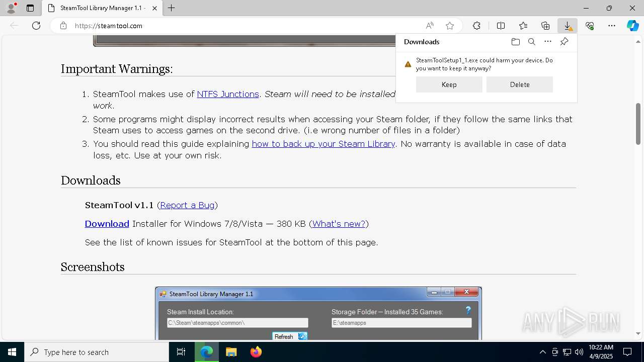644x362 pixels.
Task: Delete the SteamToolSetup1_1.exe download
Action: [x=520, y=84]
